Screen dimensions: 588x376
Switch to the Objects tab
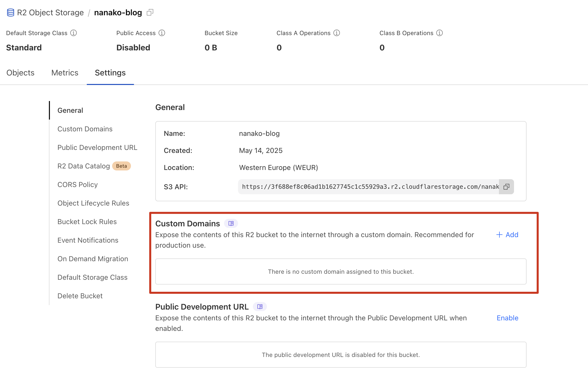point(20,73)
